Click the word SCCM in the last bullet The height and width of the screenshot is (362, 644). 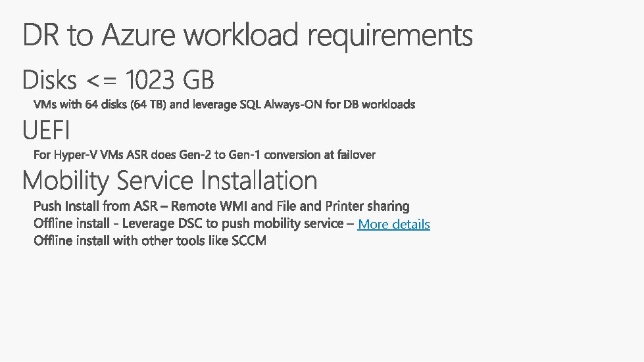pyautogui.click(x=249, y=240)
